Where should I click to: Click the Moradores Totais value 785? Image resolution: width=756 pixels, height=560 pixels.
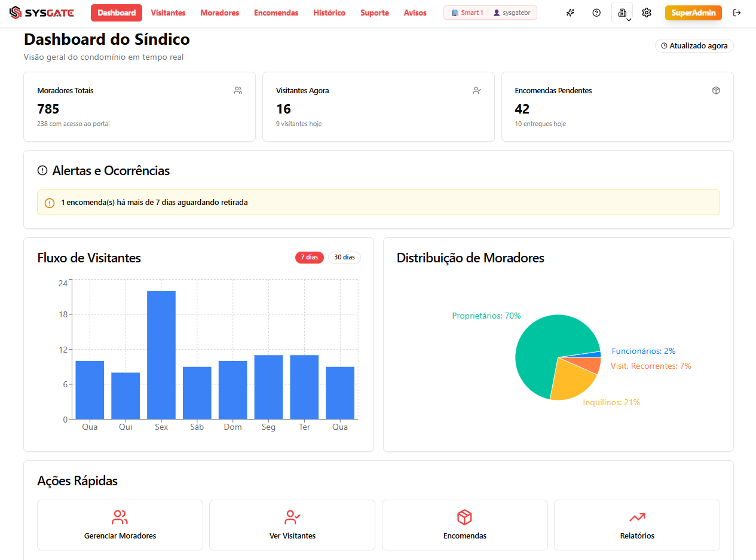click(x=48, y=109)
